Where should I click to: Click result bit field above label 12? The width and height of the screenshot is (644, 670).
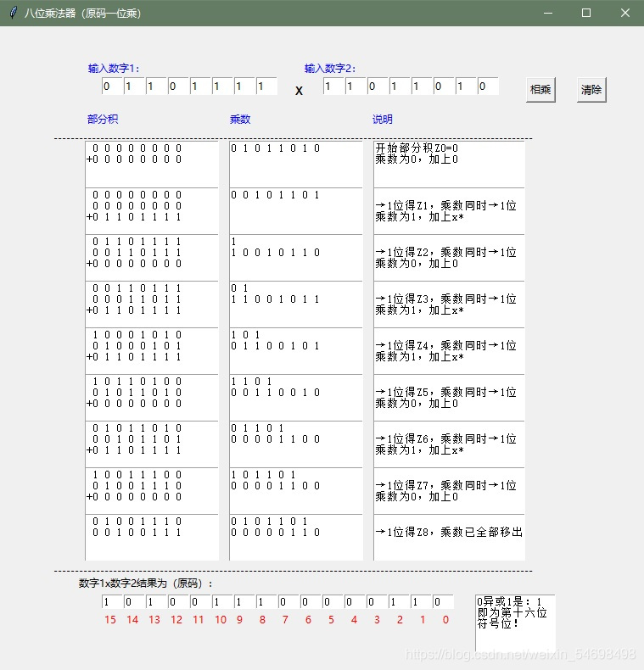(178, 602)
